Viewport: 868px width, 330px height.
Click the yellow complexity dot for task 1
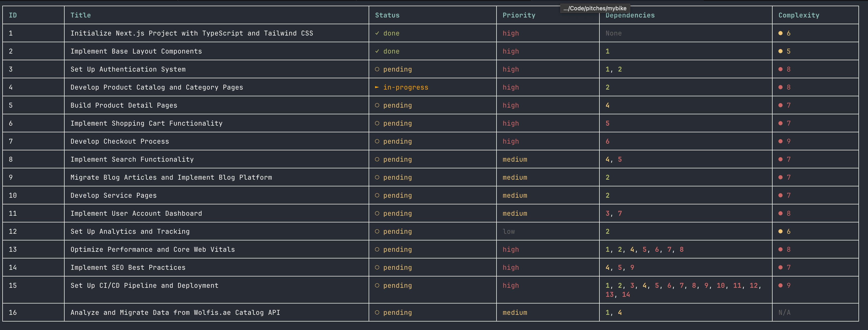[780, 33]
